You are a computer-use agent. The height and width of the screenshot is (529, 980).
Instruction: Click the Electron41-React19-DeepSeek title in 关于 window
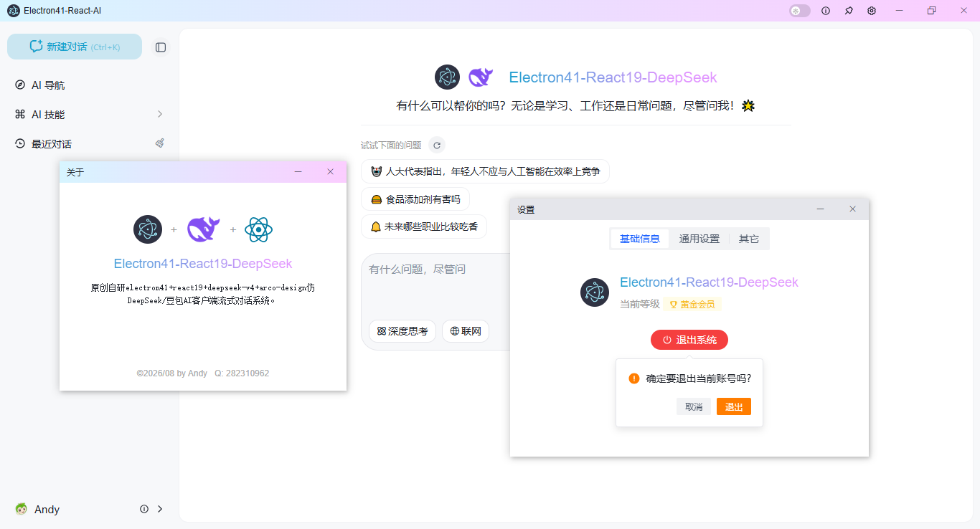[203, 264]
